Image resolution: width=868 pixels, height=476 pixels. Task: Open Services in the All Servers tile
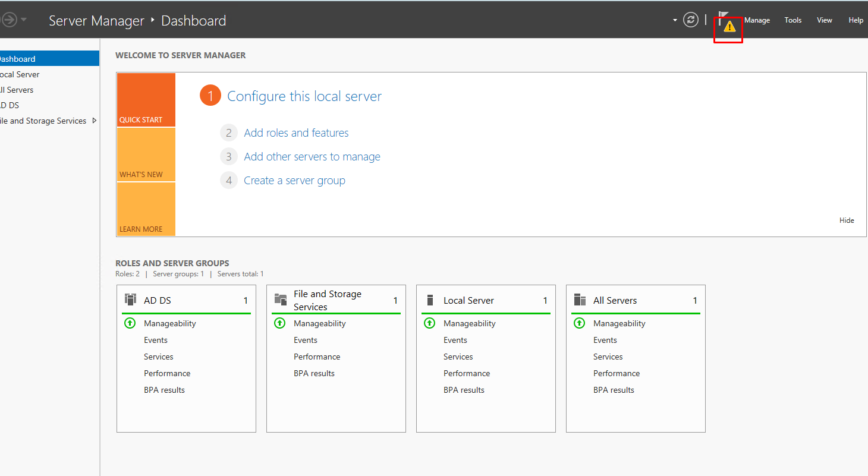click(608, 357)
